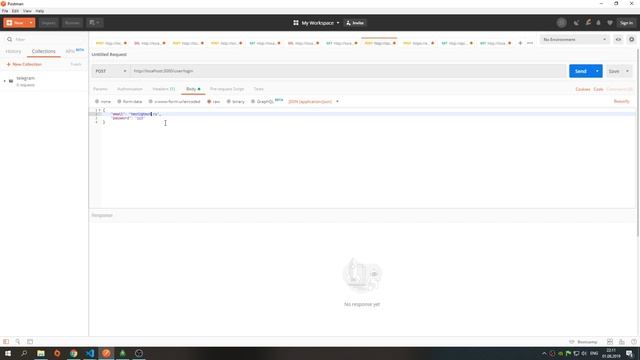Switch to the Authorization request tab
This screenshot has width=640, height=360.
(x=130, y=89)
